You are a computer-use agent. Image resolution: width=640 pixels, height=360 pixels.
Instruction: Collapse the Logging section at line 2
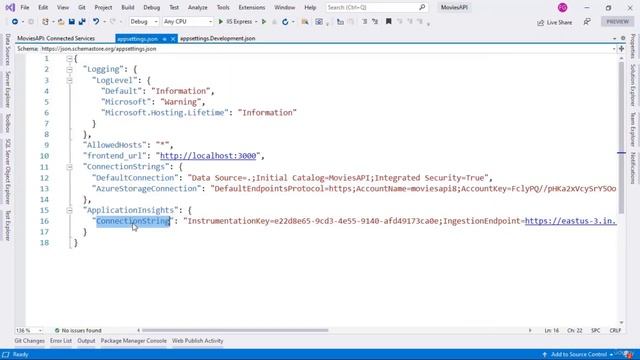(x=69, y=70)
